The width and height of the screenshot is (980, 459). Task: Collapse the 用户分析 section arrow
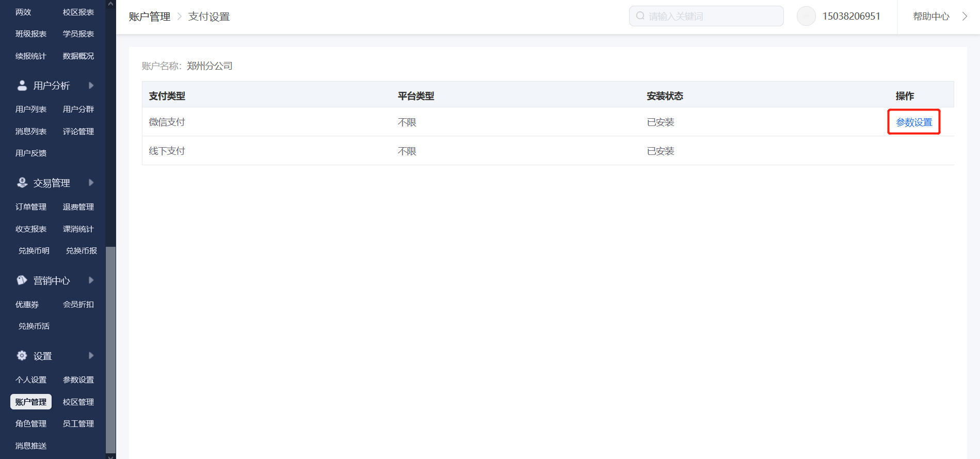click(x=91, y=86)
